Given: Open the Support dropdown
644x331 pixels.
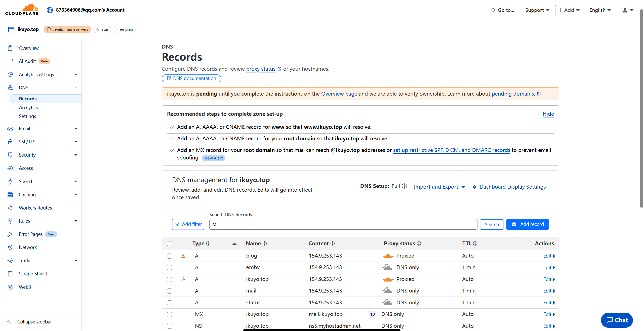Looking at the screenshot, I should coord(537,10).
